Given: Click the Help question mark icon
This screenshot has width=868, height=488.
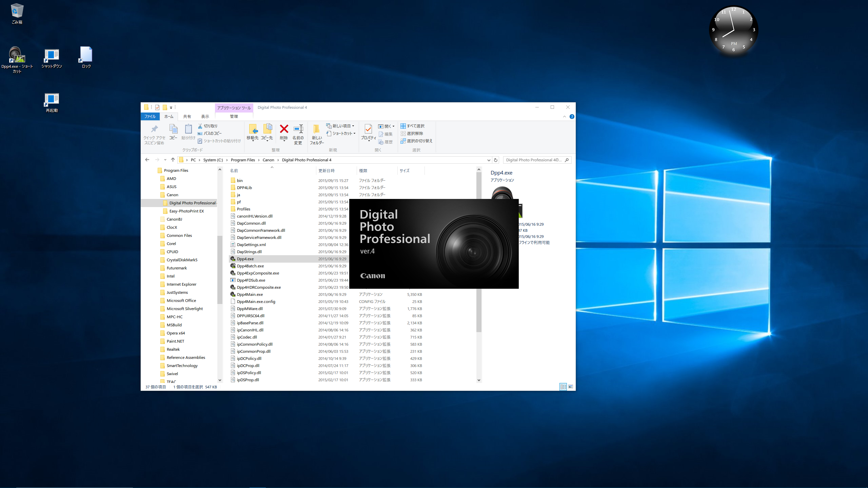Looking at the screenshot, I should pyautogui.click(x=572, y=117).
